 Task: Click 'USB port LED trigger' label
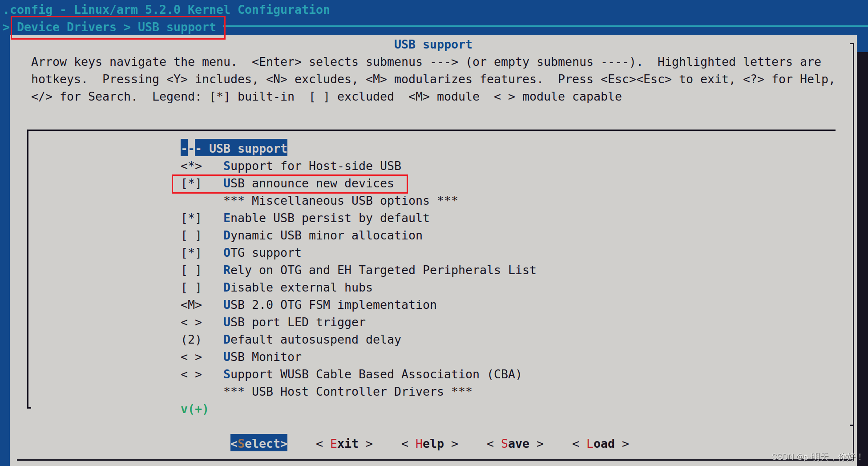295,322
